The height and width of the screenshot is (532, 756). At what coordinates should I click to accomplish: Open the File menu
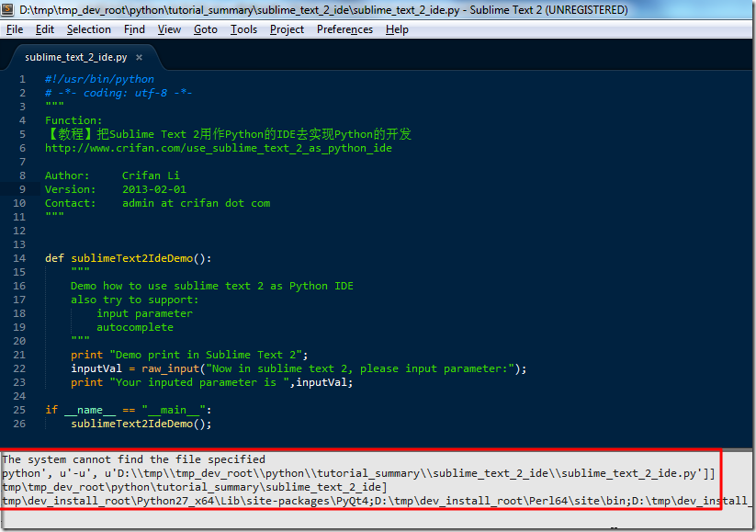[15, 29]
